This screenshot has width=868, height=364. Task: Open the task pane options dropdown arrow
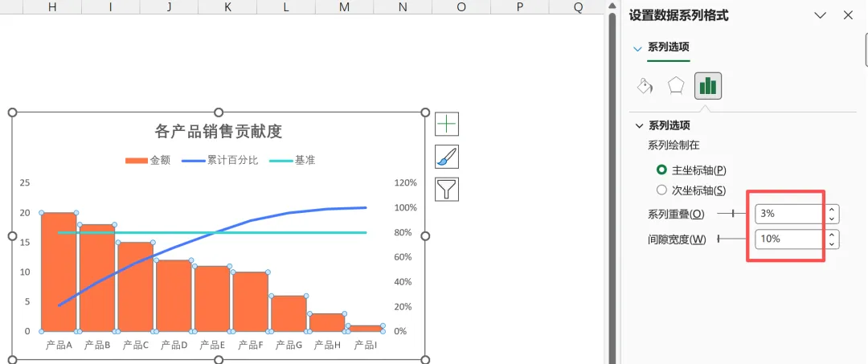click(x=821, y=15)
